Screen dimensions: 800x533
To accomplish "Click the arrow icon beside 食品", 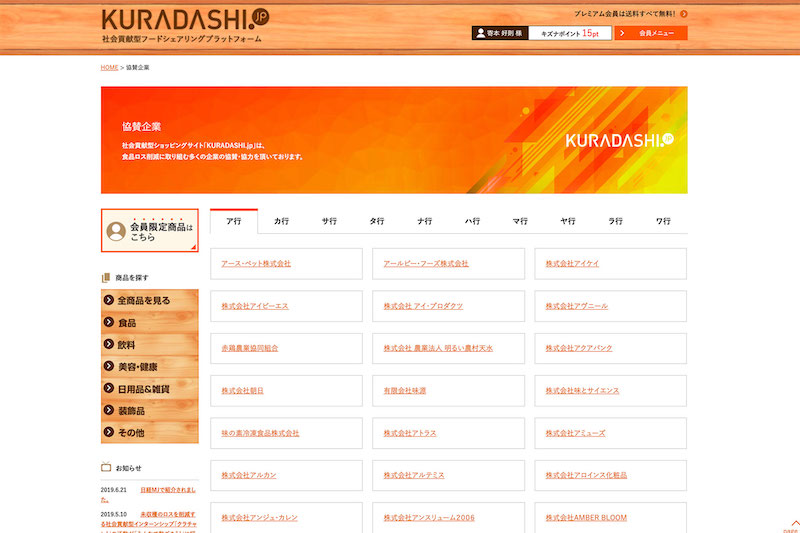I will coord(109,322).
